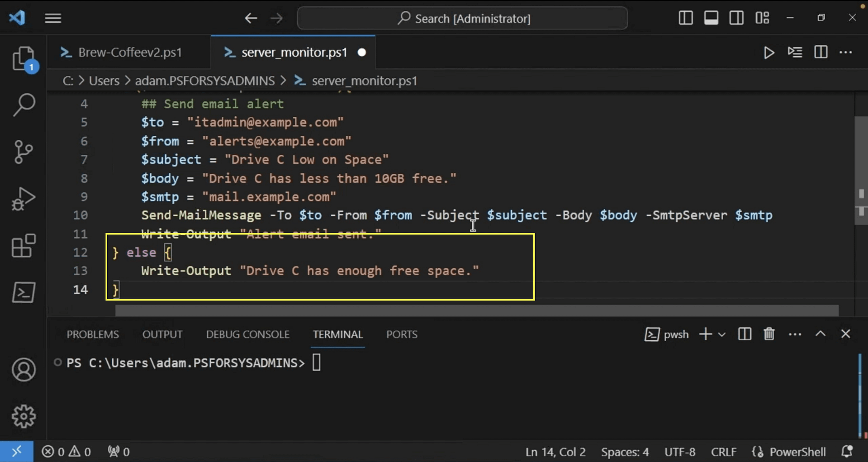Viewport: 868px width, 462px height.
Task: Open notifications bell in status bar
Action: pyautogui.click(x=847, y=452)
